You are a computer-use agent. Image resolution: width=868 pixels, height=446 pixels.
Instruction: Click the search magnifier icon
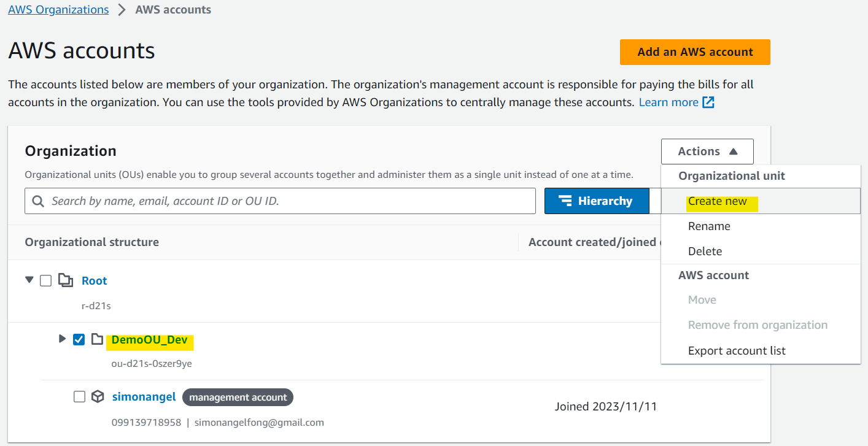coord(38,201)
